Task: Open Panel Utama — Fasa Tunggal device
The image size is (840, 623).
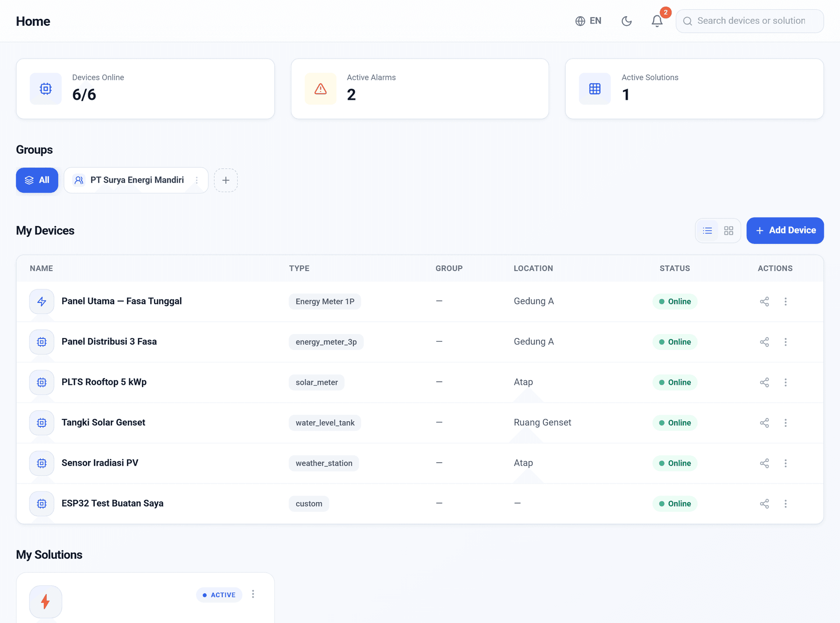Action: tap(122, 301)
